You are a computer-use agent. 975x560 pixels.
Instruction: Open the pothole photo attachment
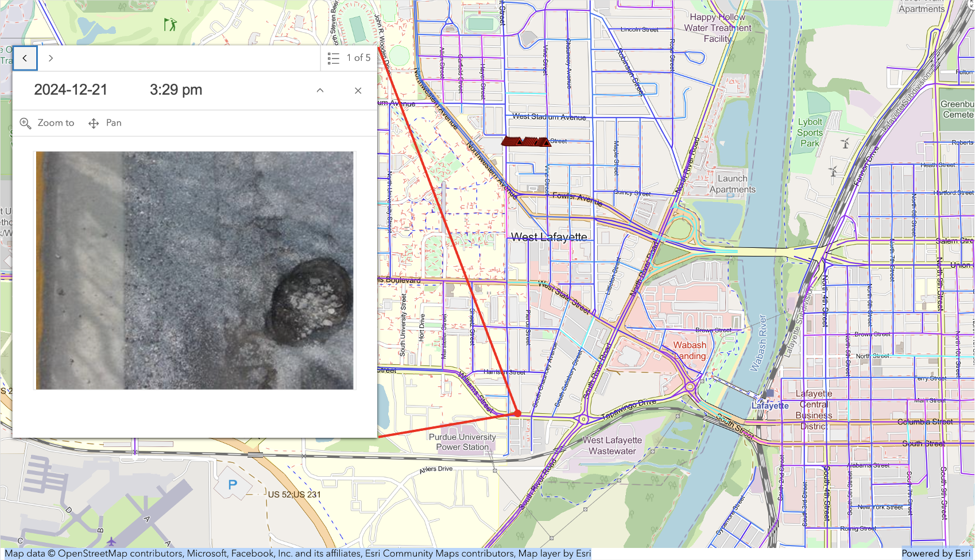(195, 270)
